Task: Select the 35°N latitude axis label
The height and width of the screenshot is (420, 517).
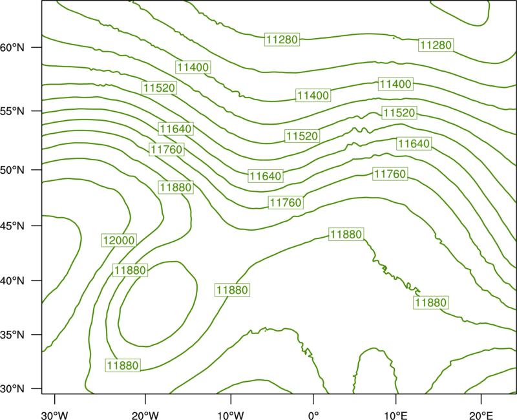Action: (x=12, y=335)
